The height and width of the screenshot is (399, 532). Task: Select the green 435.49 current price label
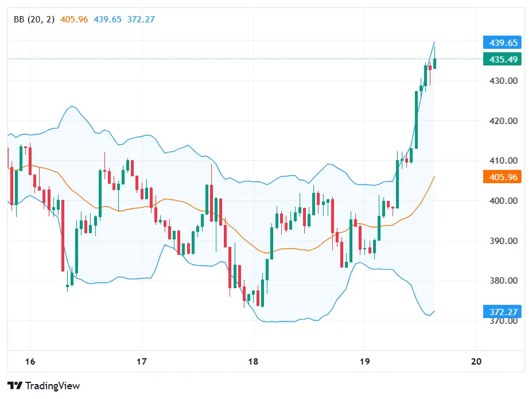point(503,59)
